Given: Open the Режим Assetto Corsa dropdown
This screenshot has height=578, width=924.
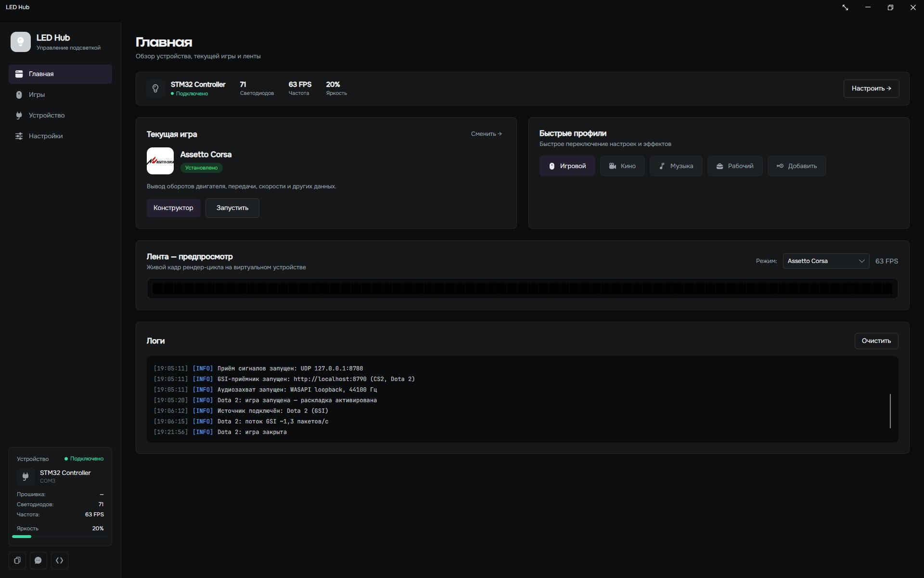Looking at the screenshot, I should [826, 261].
